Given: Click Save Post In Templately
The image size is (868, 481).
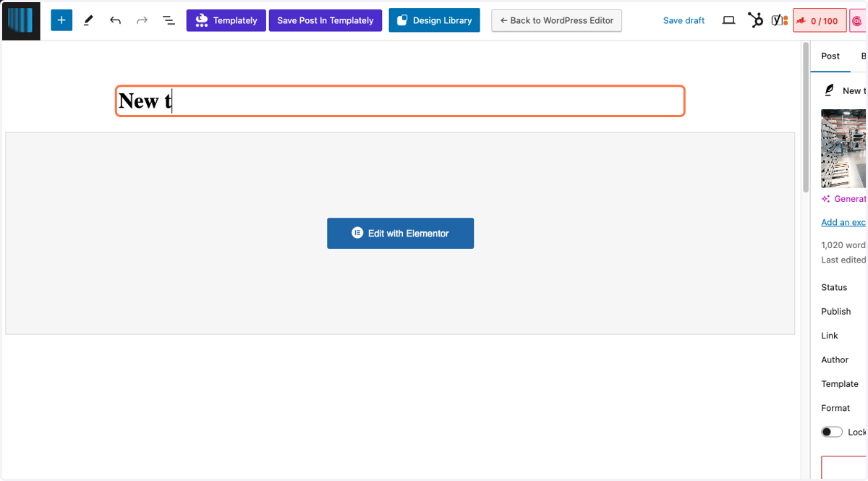Looking at the screenshot, I should (x=325, y=20).
